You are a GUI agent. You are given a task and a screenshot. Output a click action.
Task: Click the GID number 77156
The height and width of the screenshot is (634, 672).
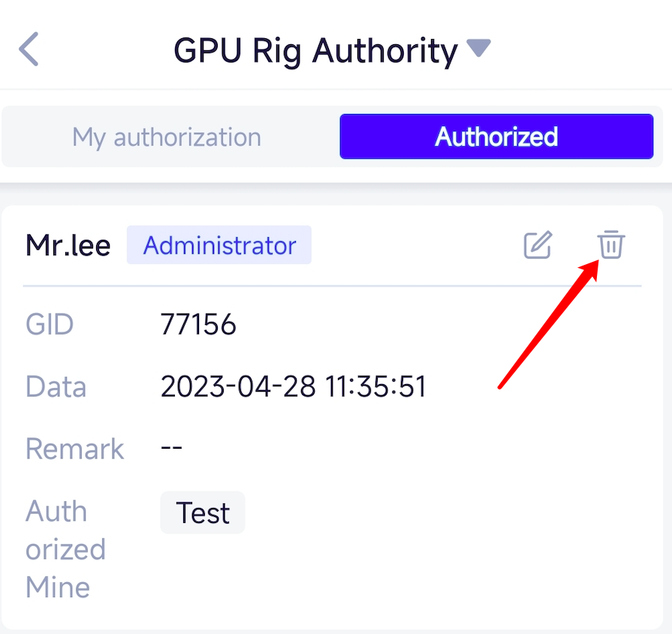[198, 325]
